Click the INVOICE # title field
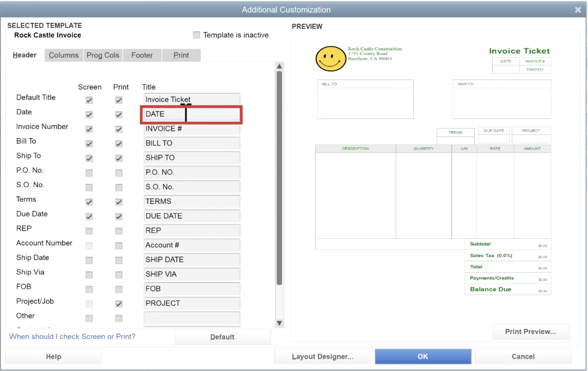The height and width of the screenshot is (371, 588). click(192, 129)
